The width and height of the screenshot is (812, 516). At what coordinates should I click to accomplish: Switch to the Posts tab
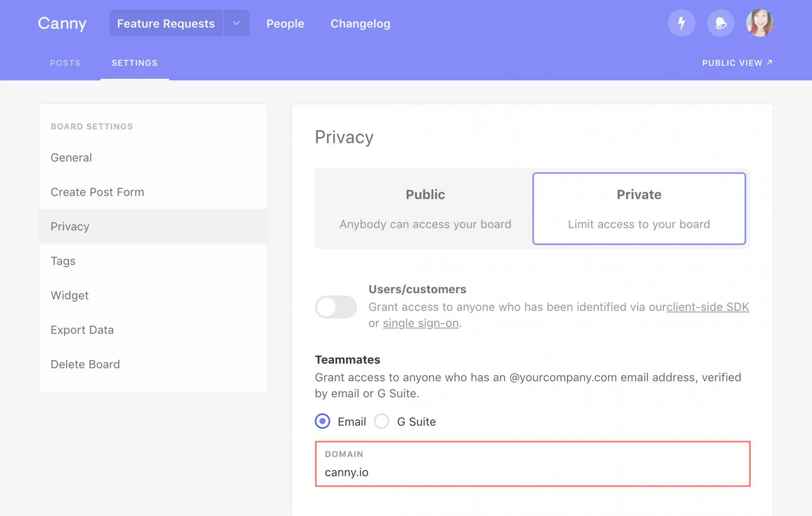65,63
